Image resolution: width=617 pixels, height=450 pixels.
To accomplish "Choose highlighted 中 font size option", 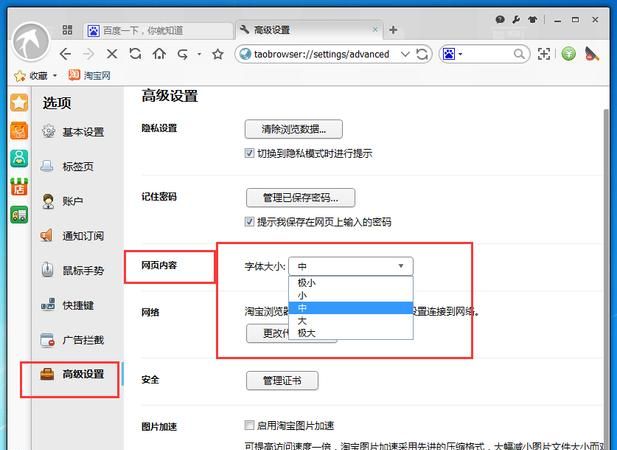I will point(351,308).
